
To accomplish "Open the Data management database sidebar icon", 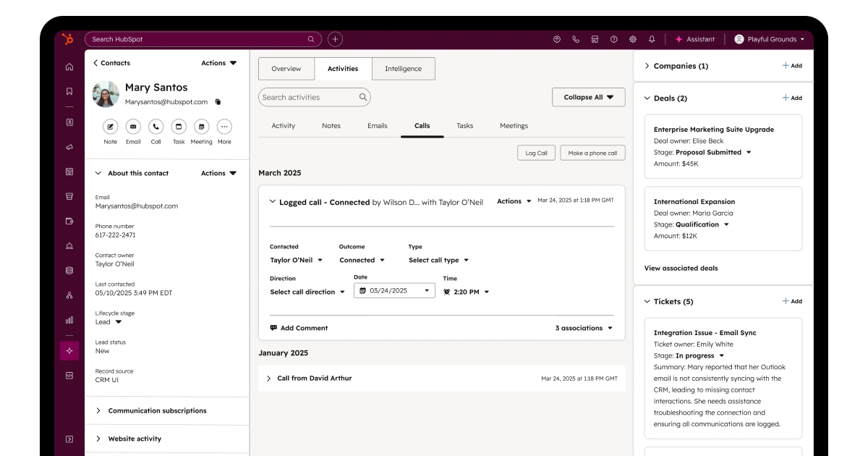I will (x=69, y=270).
